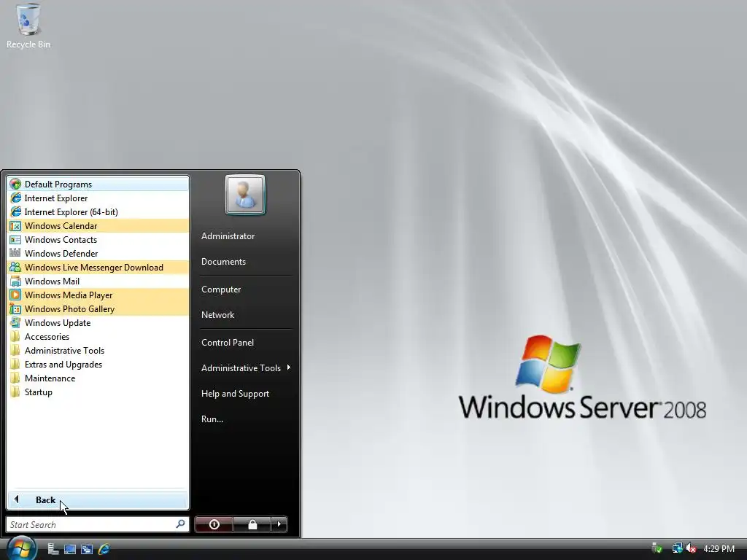This screenshot has width=747, height=560.
Task: Click the Administrator user picture
Action: pyautogui.click(x=245, y=195)
